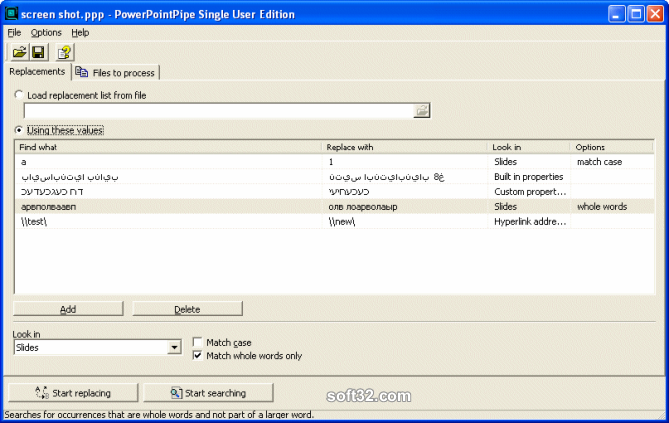Viewport: 669px width, 423px height.
Task: Click the Replace with column header
Action: coord(404,147)
